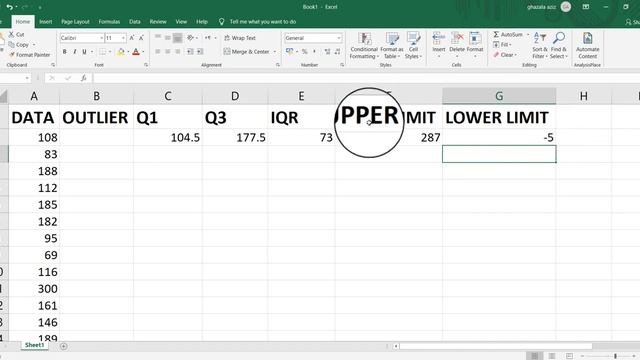Click the Copy button
The image size is (640, 360).
19,44
